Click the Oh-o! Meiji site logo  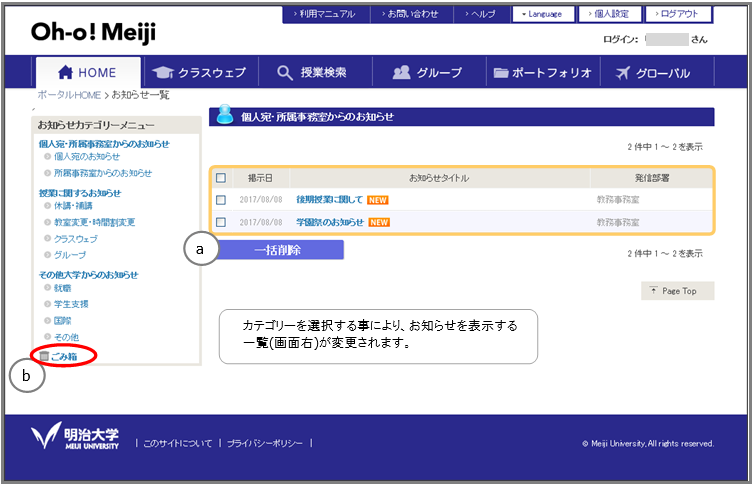pyautogui.click(x=93, y=32)
